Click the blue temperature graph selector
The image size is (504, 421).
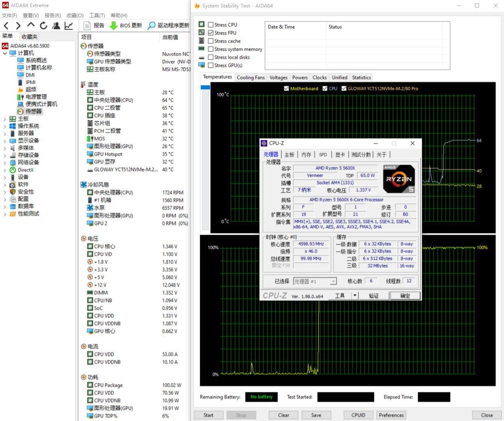point(205,88)
